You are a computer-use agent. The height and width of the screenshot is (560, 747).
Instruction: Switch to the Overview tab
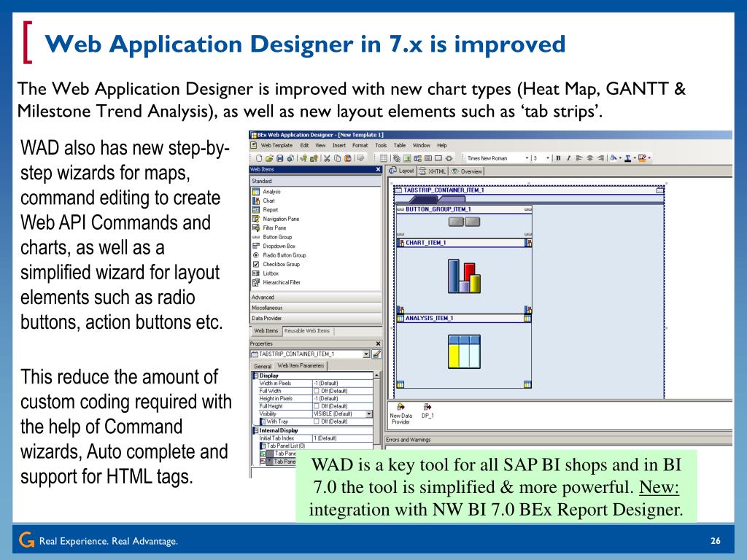point(466,171)
